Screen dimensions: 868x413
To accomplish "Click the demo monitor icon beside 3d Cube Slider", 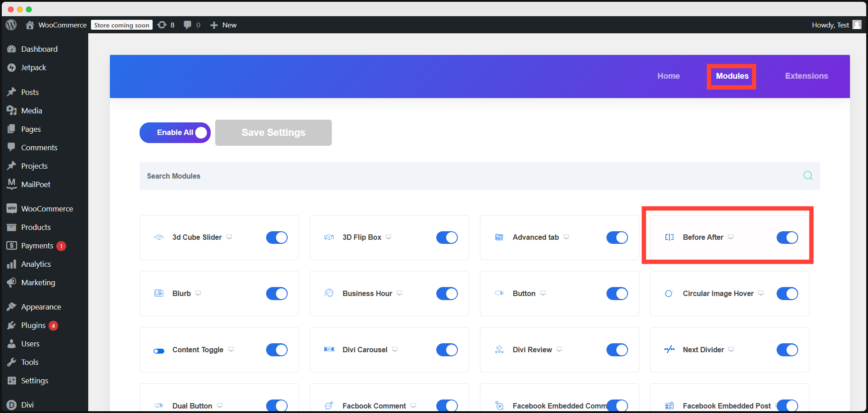I will [229, 237].
